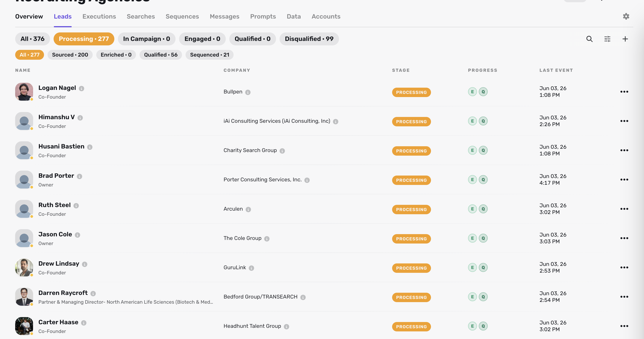The height and width of the screenshot is (339, 644).
Task: Open the Accounts tab
Action: [x=326, y=17]
